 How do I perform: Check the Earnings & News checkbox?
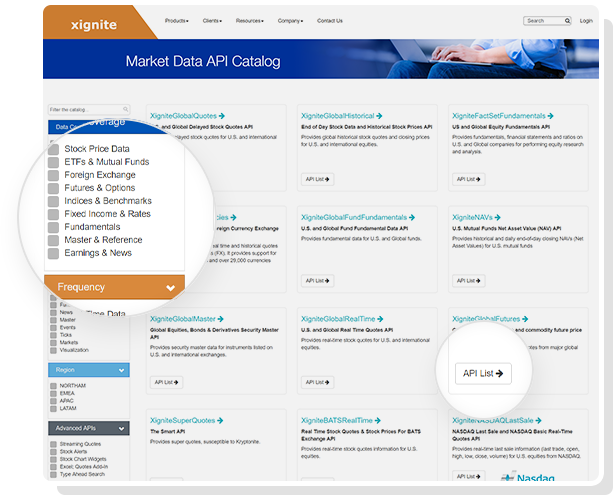coord(54,253)
